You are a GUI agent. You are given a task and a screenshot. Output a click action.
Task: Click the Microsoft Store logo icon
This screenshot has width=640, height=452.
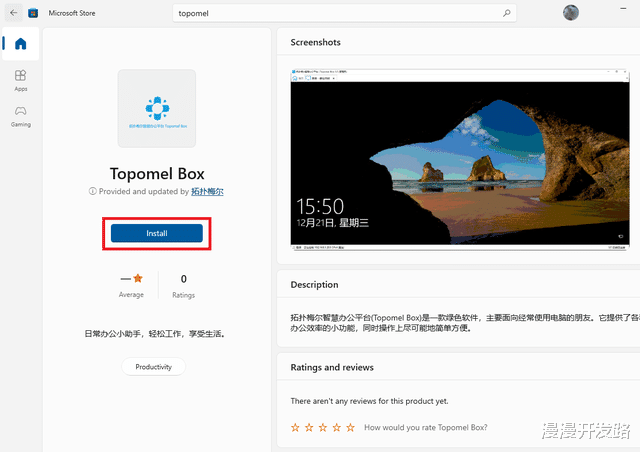(33, 13)
